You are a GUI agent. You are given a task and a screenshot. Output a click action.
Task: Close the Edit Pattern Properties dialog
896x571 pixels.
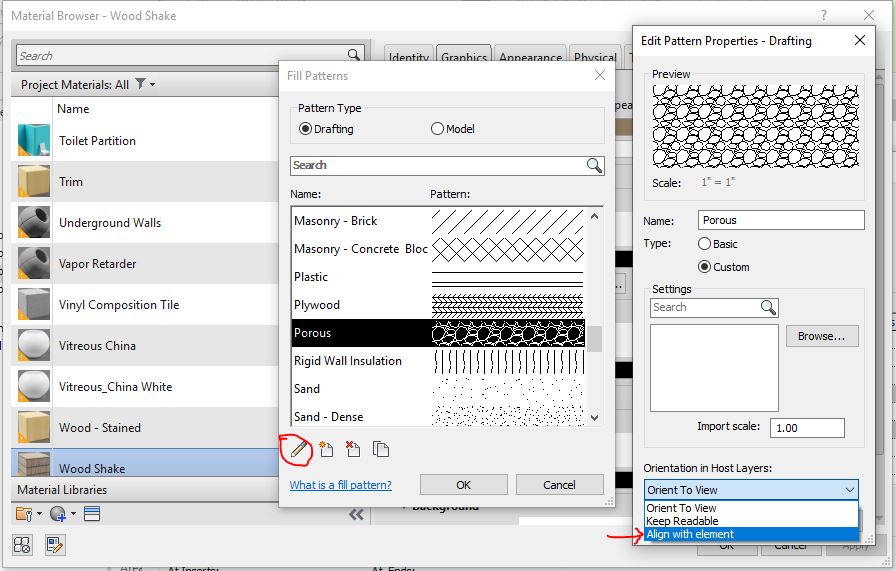[x=859, y=40]
